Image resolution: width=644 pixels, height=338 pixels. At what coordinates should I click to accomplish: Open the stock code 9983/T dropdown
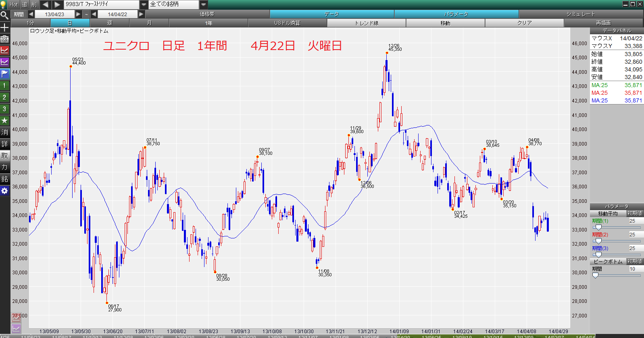[x=144, y=4]
